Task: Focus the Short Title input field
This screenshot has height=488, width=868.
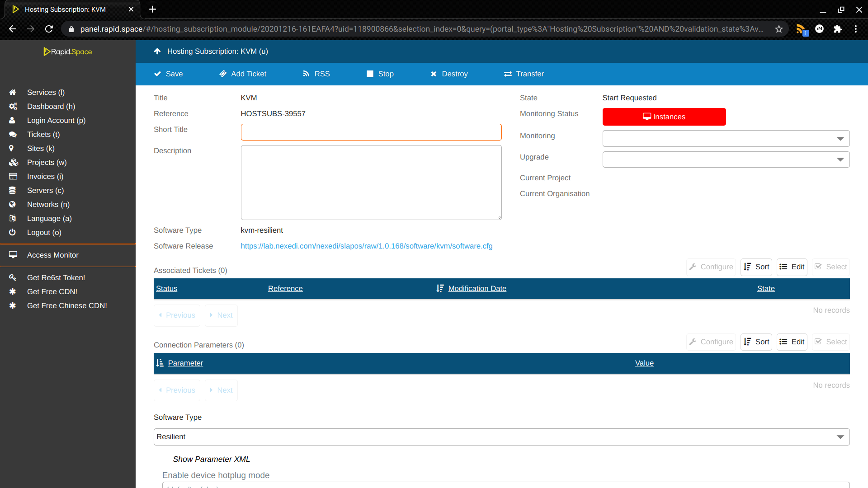Action: click(371, 132)
